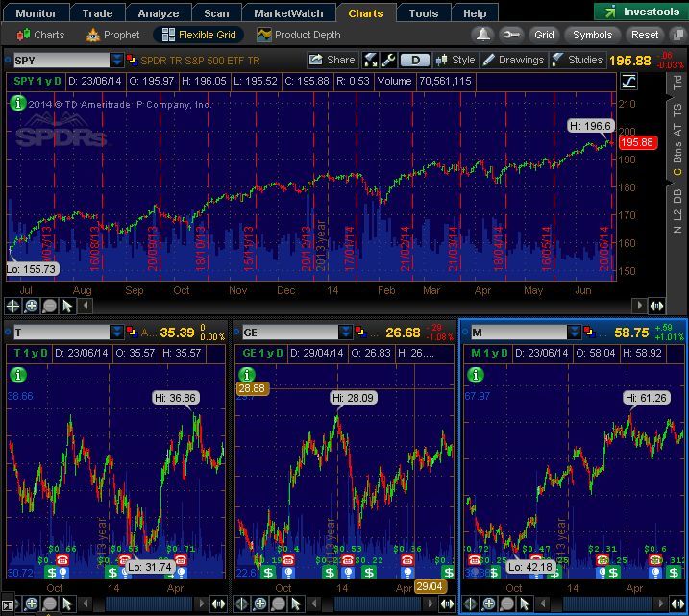Viewport: 689px width, 616px height.
Task: Click zoom in magnifier under GE chart
Action: [x=260, y=604]
